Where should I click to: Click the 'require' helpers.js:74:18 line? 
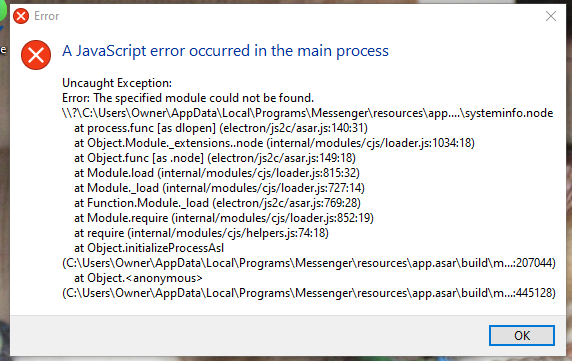201,233
